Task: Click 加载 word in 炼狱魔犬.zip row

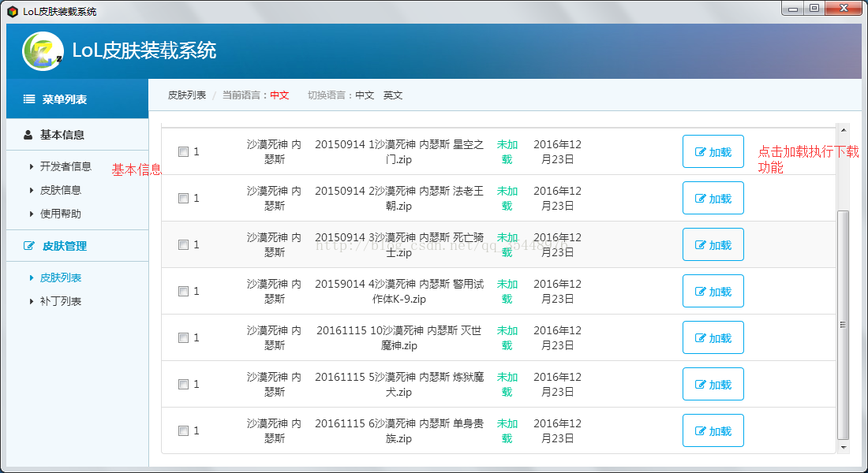Action: (720, 385)
